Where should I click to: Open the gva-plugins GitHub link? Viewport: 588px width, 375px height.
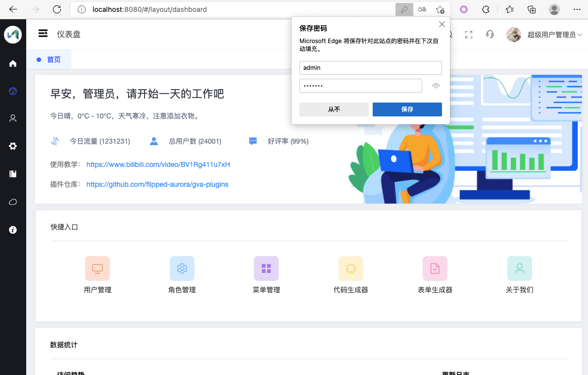(x=157, y=184)
